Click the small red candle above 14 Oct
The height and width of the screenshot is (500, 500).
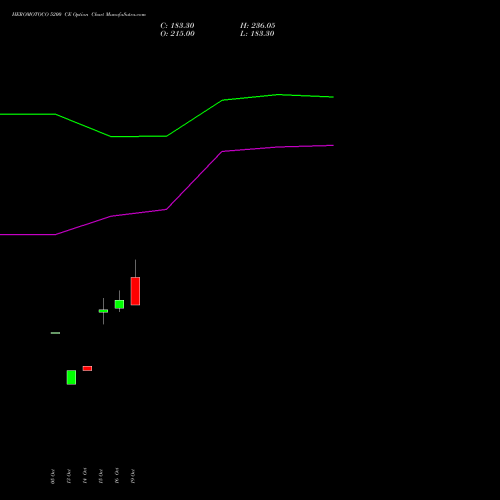tap(87, 368)
